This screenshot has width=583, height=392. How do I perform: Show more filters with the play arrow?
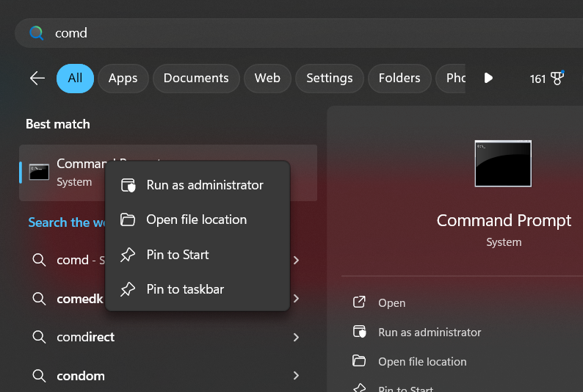[488, 78]
